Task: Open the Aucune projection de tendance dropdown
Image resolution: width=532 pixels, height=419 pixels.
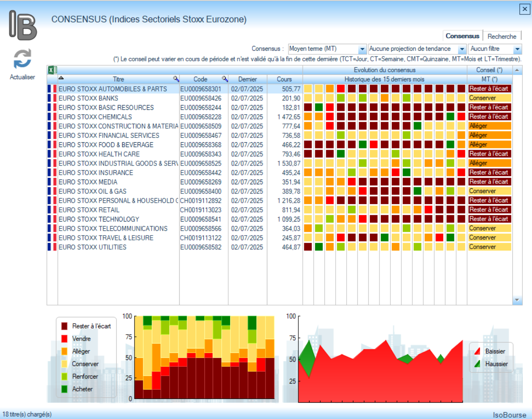Action: pos(418,49)
